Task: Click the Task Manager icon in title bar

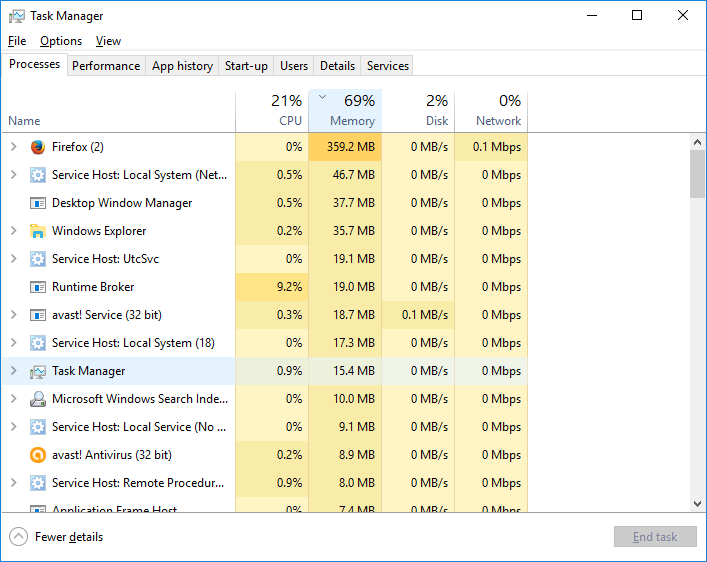Action: [x=17, y=16]
